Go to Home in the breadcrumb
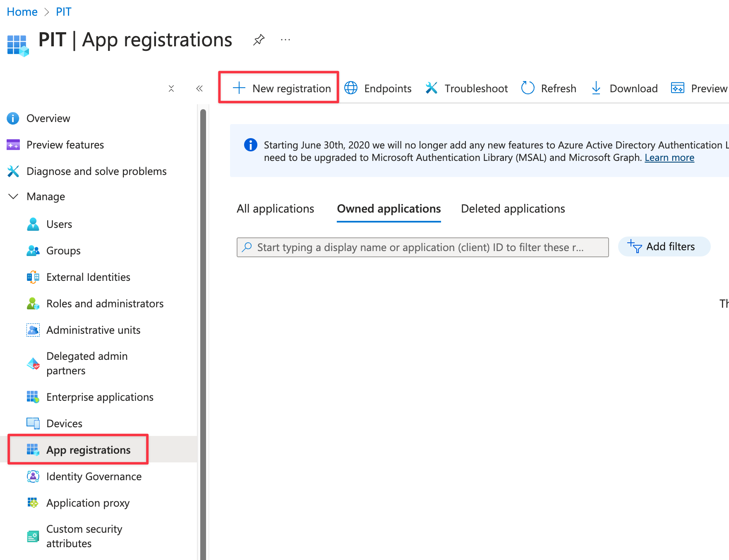729x560 pixels. pos(22,12)
